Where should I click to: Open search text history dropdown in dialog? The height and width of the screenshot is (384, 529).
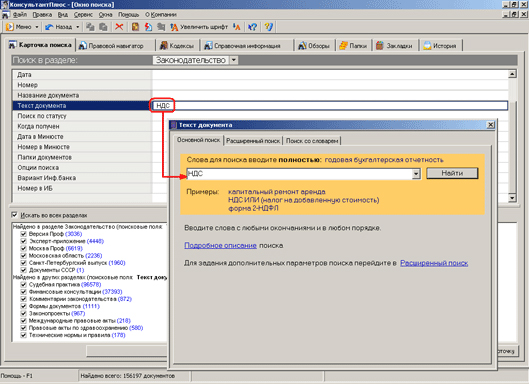pyautogui.click(x=416, y=174)
